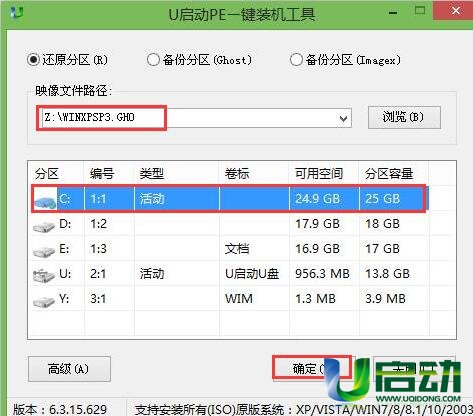Screen dimensions: 473x416
Task: Click the 可用空间 column header
Action: 319,174
